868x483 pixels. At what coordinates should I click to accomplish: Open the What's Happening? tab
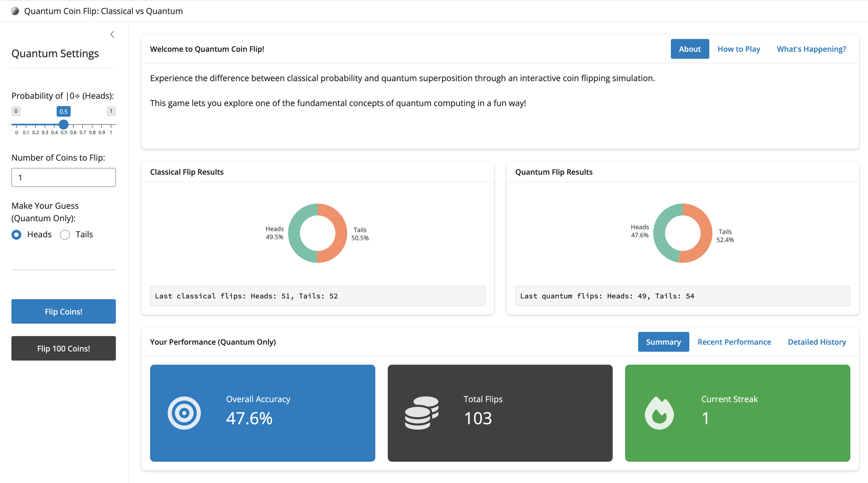point(811,49)
